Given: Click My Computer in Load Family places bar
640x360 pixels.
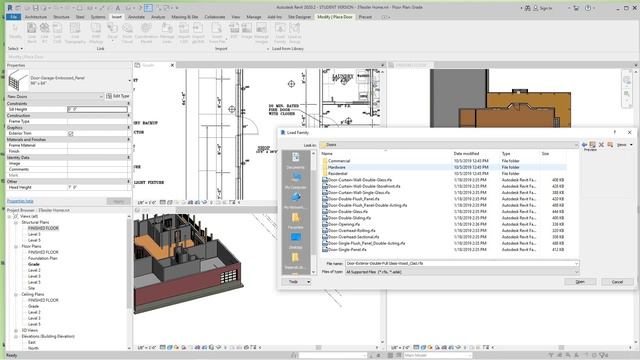Looking at the screenshot, I should tap(295, 181).
